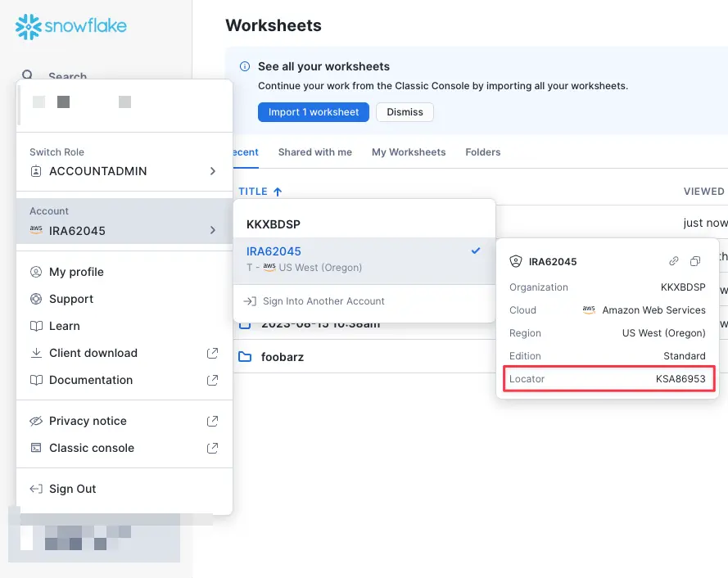Dismiss the worksheets import banner

[x=405, y=112]
